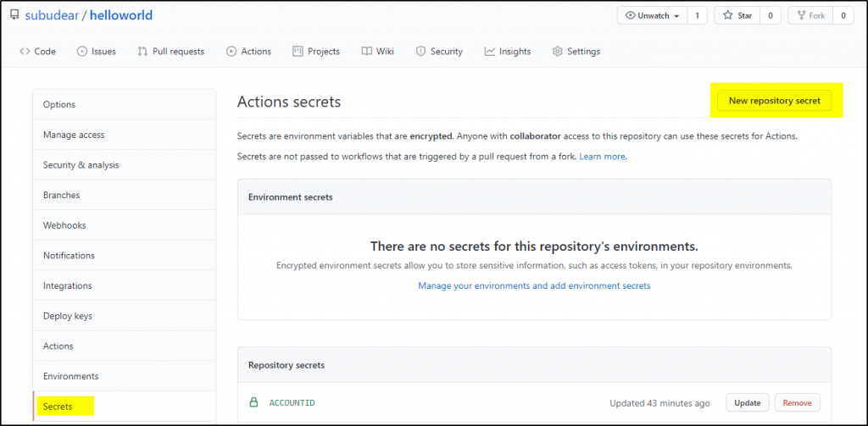Screen dimensions: 868x426
Task: Switch to the Issues tab
Action: pos(97,52)
